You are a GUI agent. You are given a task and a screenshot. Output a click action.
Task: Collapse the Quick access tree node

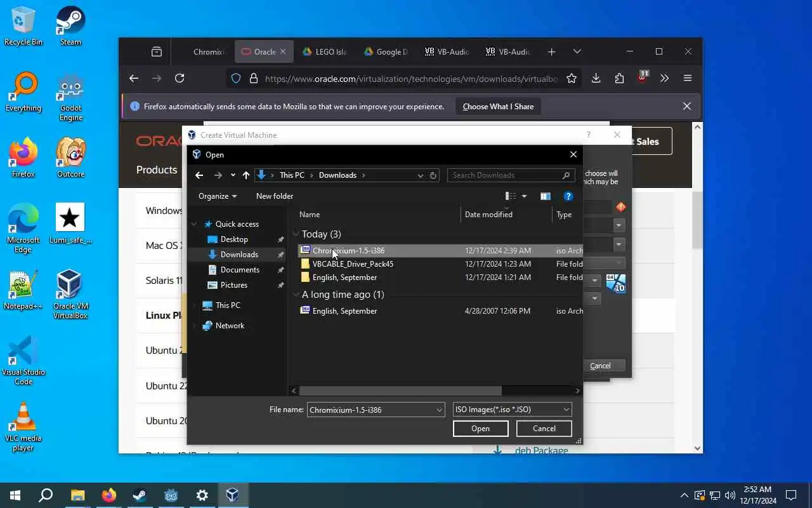pyautogui.click(x=195, y=224)
